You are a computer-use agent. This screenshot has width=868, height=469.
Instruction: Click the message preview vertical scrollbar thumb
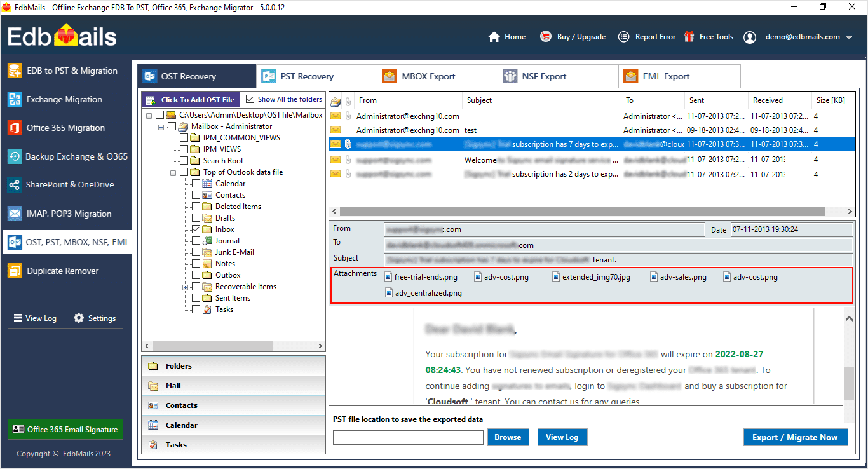tap(849, 383)
